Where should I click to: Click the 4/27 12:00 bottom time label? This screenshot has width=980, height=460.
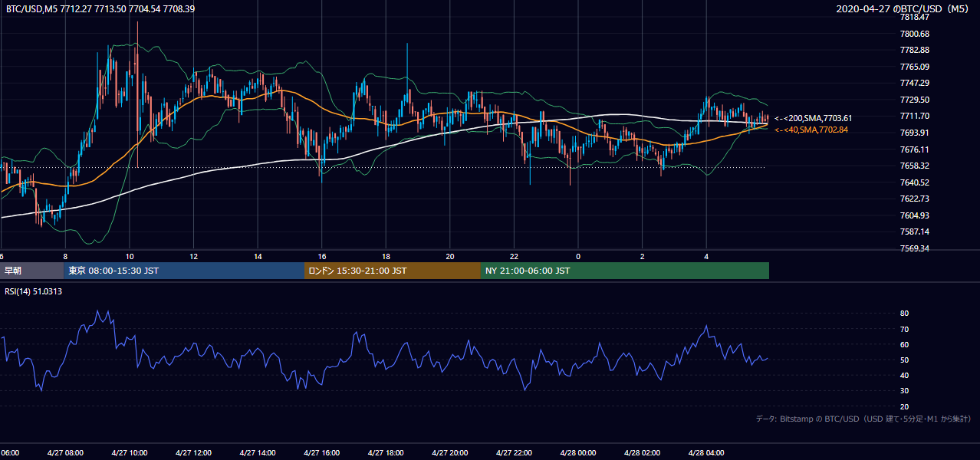tap(193, 453)
